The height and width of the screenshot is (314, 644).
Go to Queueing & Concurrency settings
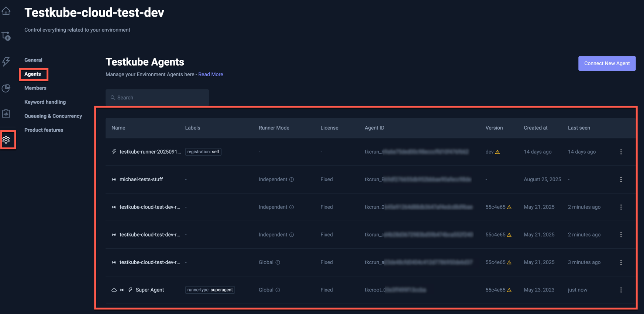pyautogui.click(x=53, y=116)
